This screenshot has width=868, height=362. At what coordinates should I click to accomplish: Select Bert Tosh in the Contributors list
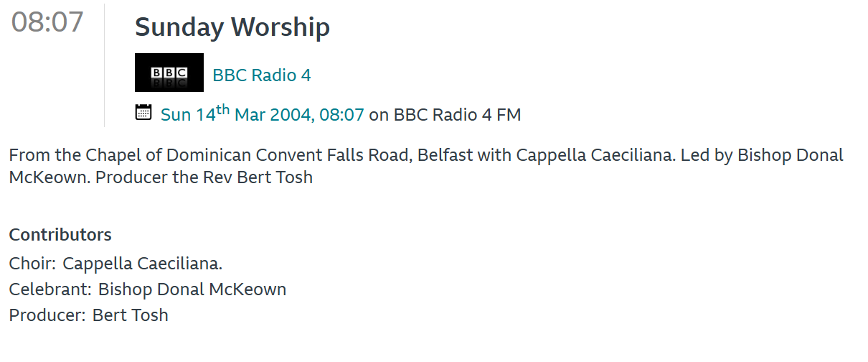(x=131, y=315)
